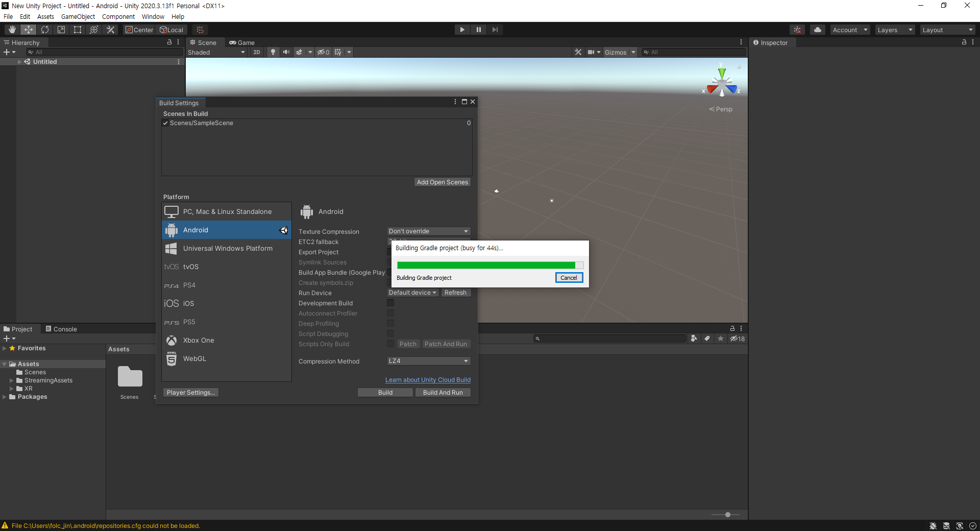Lock the Inspector panel
The height and width of the screenshot is (531, 980).
pos(964,42)
